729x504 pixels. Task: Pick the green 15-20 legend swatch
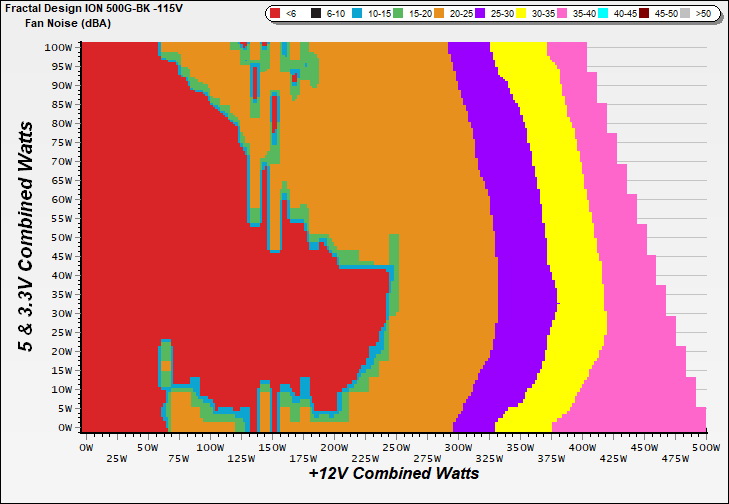click(396, 14)
